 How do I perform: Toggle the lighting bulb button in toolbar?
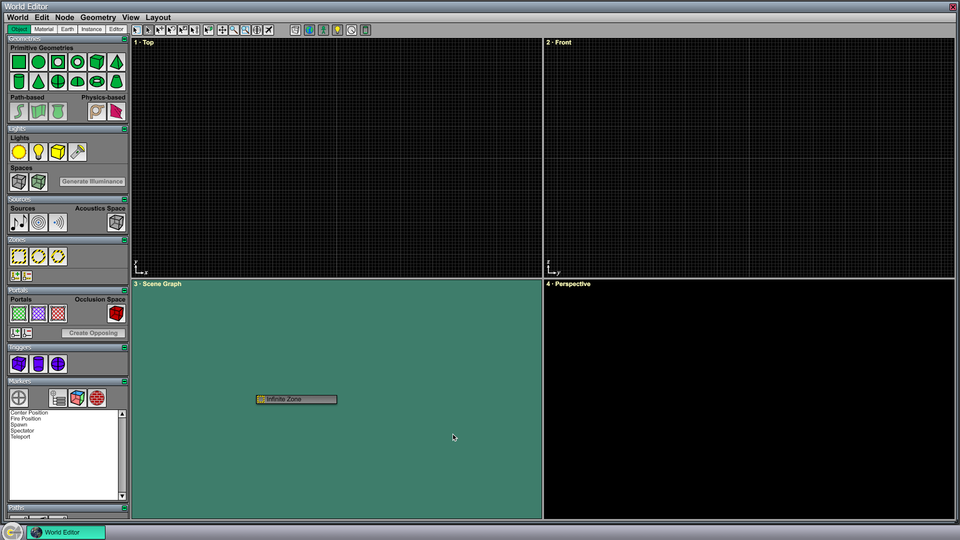click(x=337, y=30)
